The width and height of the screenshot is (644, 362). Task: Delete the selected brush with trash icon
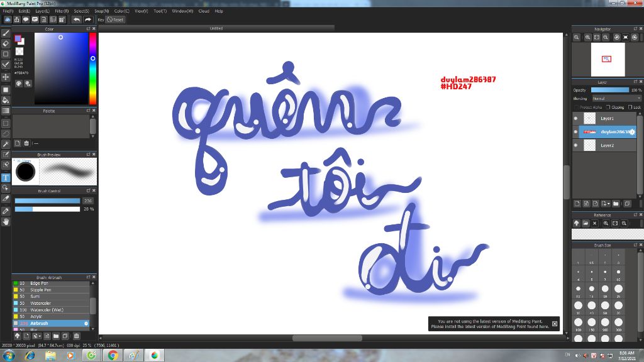coord(76,336)
